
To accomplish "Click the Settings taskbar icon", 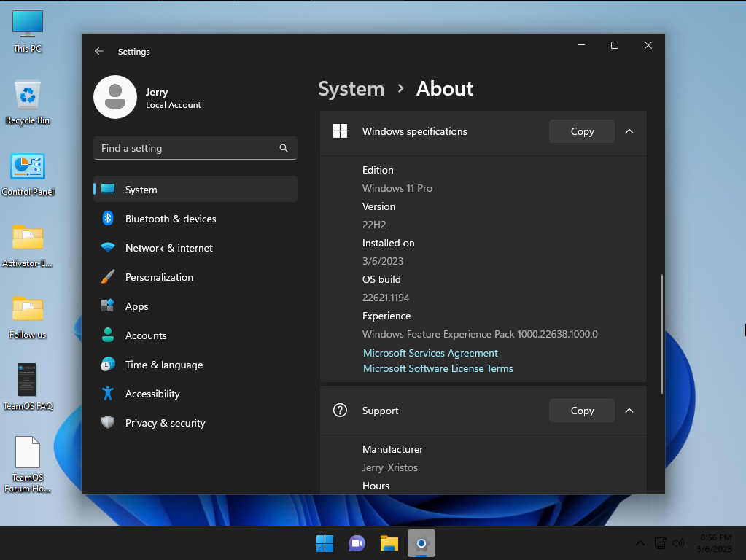I will pyautogui.click(x=421, y=543).
